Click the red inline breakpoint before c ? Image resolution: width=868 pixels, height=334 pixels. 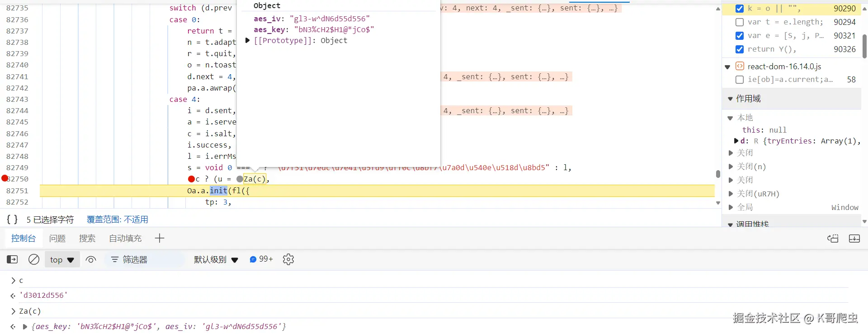[191, 179]
